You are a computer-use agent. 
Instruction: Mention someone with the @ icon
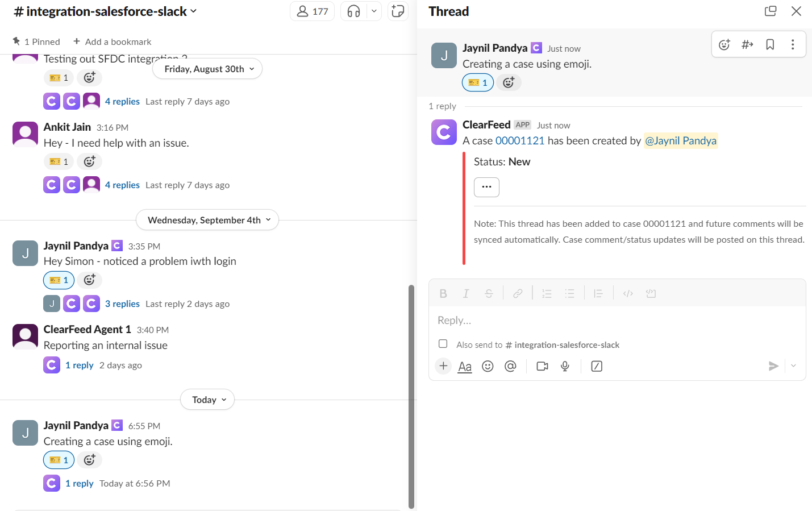[510, 366]
